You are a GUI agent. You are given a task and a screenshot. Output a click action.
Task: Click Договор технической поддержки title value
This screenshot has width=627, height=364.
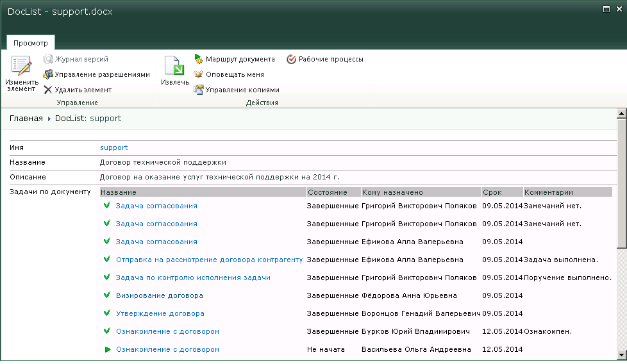pos(163,162)
